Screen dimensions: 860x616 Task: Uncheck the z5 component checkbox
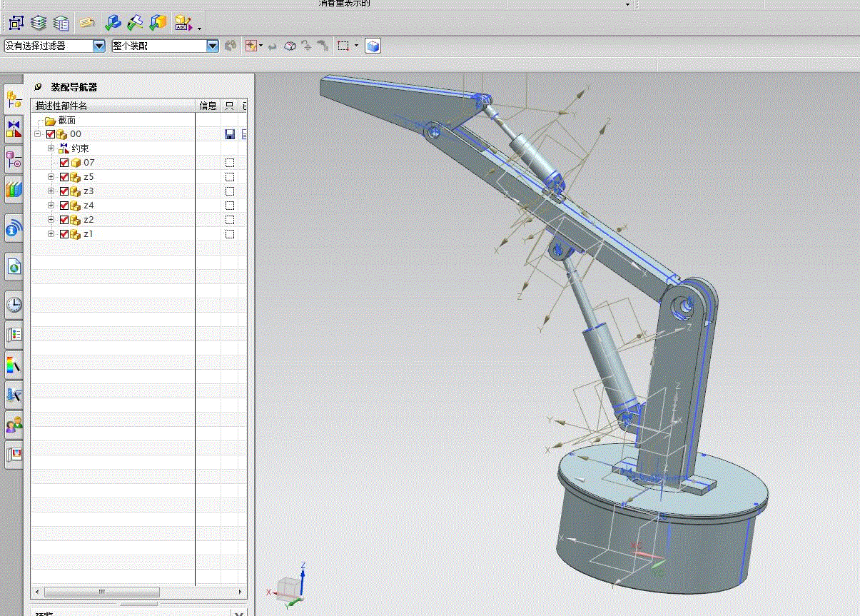64,177
